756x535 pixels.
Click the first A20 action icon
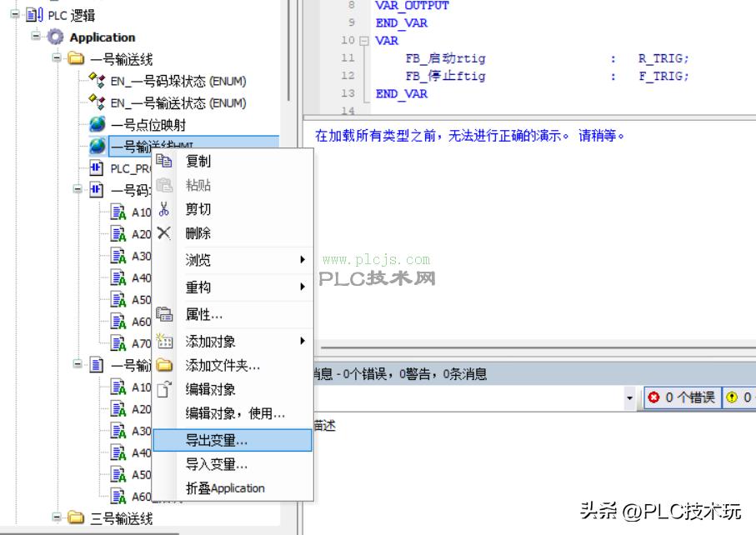click(118, 234)
